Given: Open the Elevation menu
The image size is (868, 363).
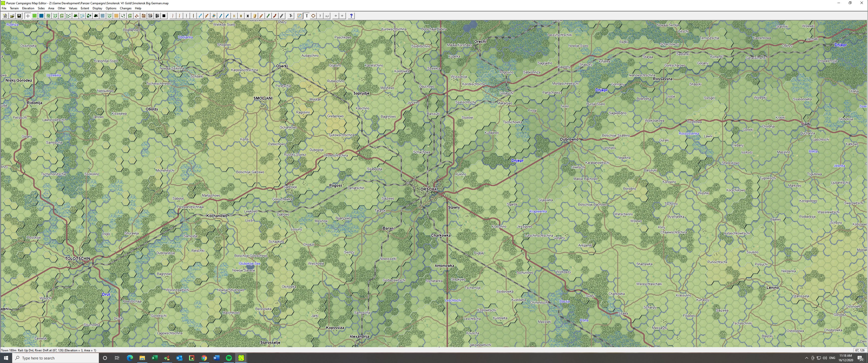Looking at the screenshot, I should [x=28, y=8].
